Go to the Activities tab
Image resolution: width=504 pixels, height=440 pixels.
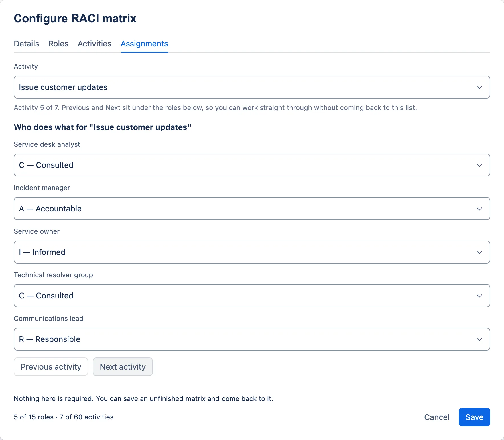coord(94,44)
